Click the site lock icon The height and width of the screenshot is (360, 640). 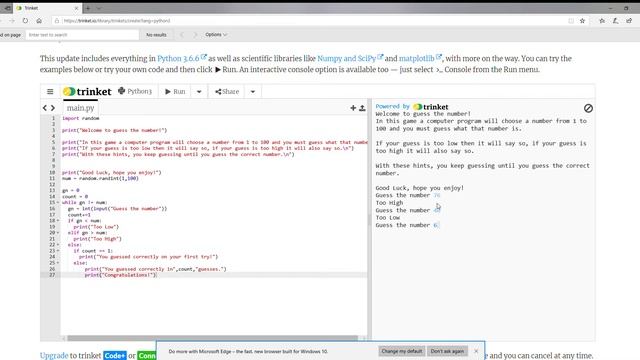pos(57,20)
